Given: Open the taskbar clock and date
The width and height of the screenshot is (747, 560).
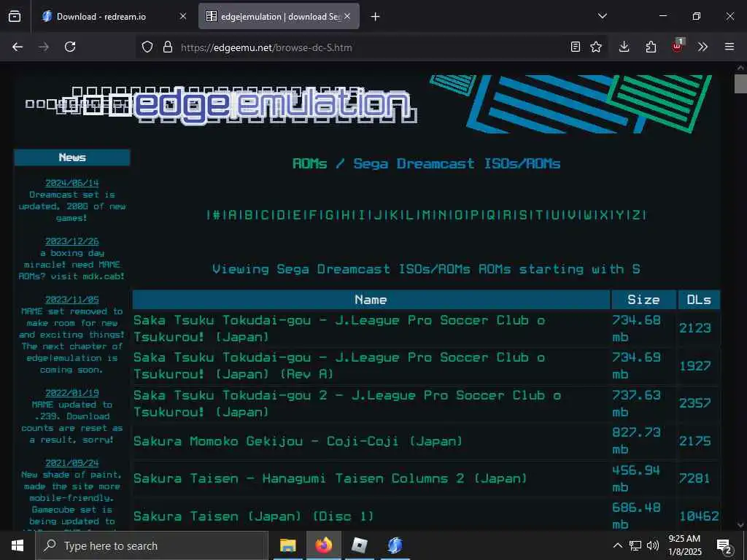Looking at the screenshot, I should [685, 545].
